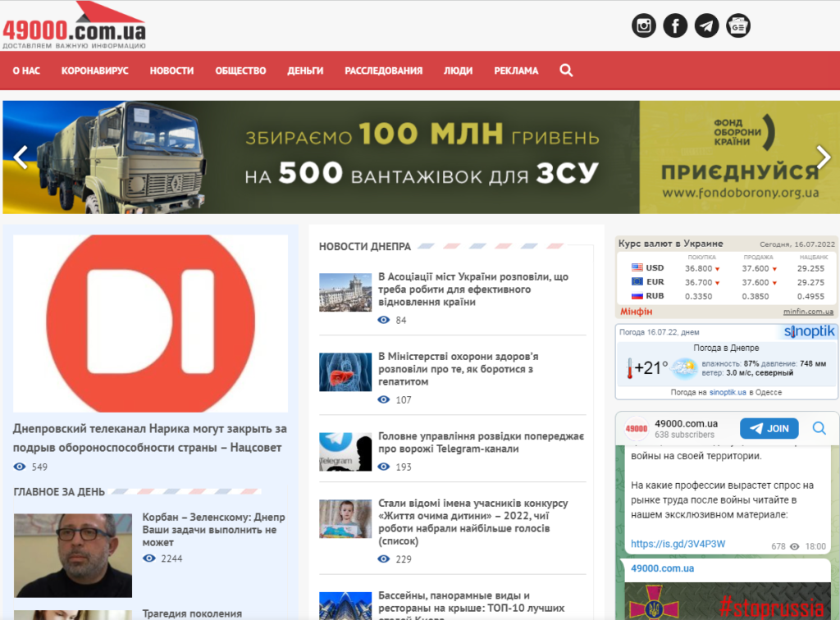Viewport: 840px width, 620px height.
Task: Click the ПРИЄДНУЙСЯ banner call-to-action
Action: [740, 172]
